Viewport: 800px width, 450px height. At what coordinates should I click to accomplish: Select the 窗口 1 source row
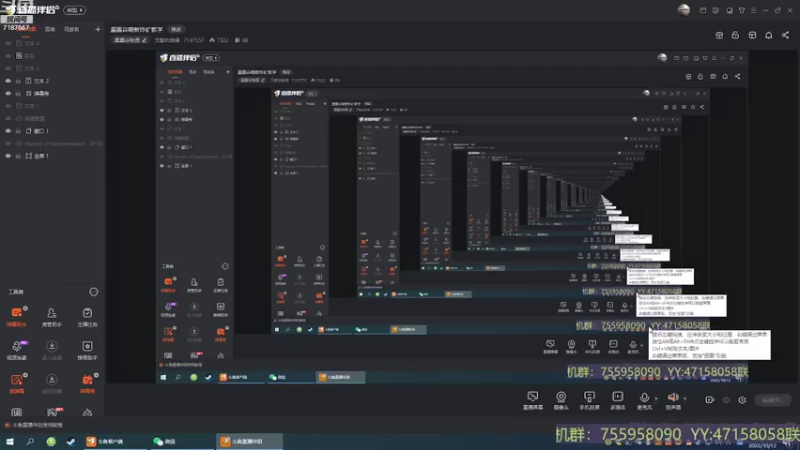click(52, 131)
